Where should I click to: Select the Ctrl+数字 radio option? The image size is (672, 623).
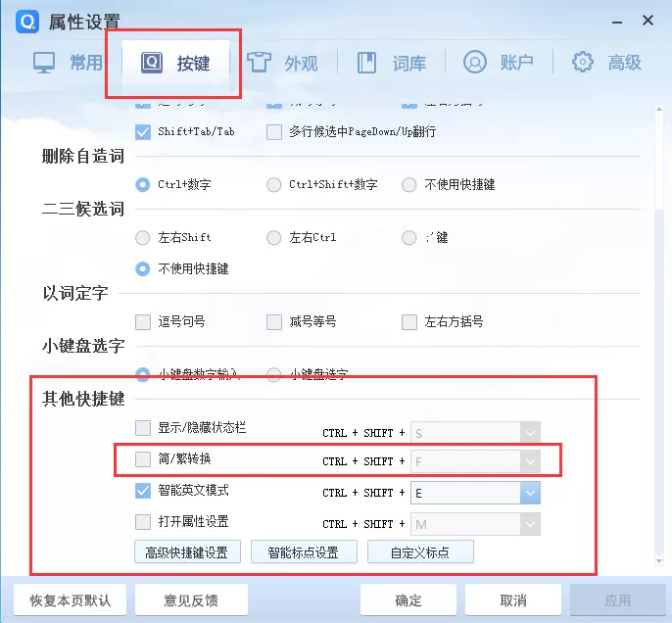pyautogui.click(x=143, y=185)
